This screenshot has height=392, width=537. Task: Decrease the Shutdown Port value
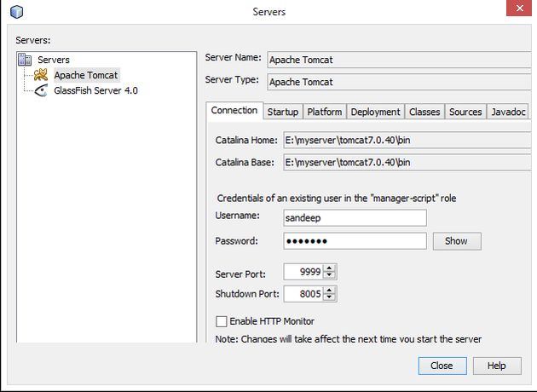(x=331, y=297)
